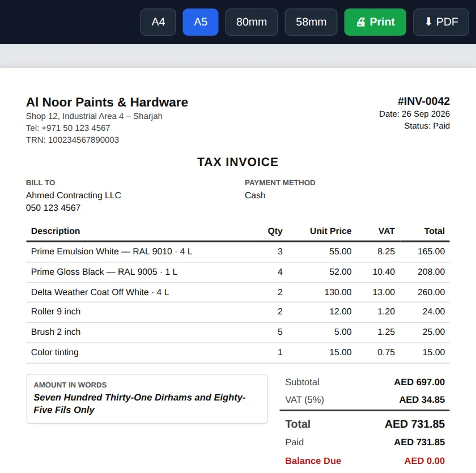Click the 8.25 VAT cell
Screen dimensions: 476x473
pos(386,252)
